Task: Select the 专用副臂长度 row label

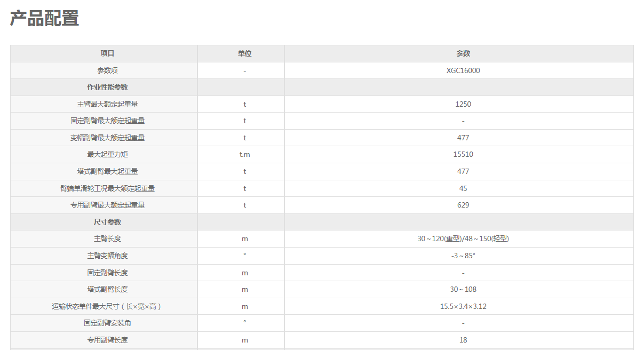Action: [x=107, y=340]
